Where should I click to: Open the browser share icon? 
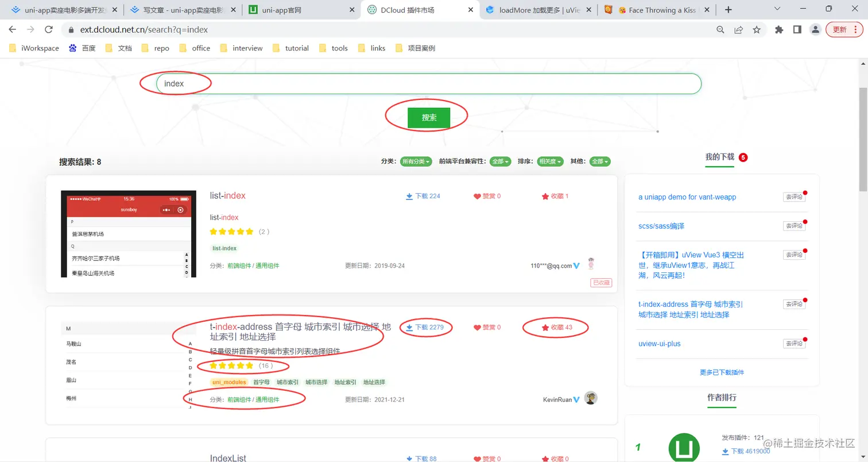[x=739, y=29]
